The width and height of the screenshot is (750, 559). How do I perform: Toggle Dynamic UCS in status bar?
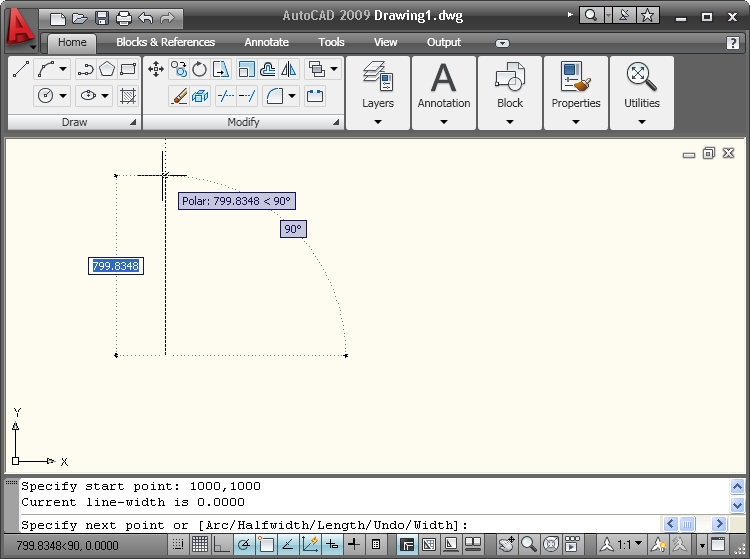310,544
